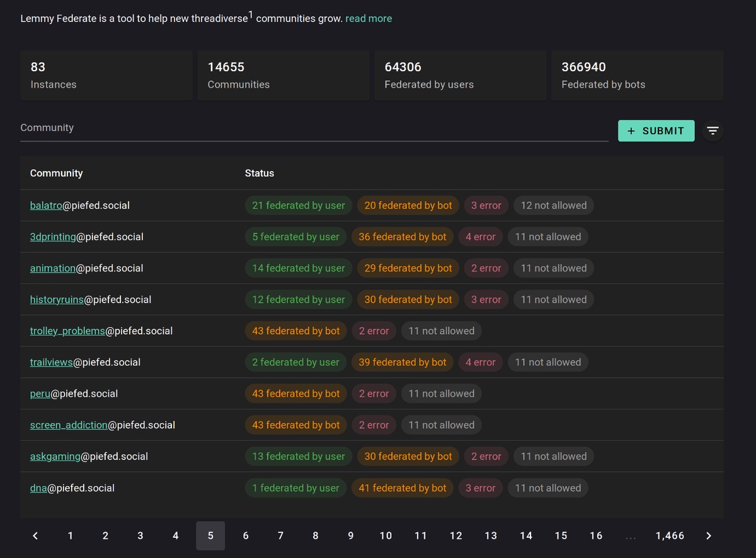Click balatro's 12 not allowed chip
This screenshot has height=558, width=756.
click(x=553, y=206)
